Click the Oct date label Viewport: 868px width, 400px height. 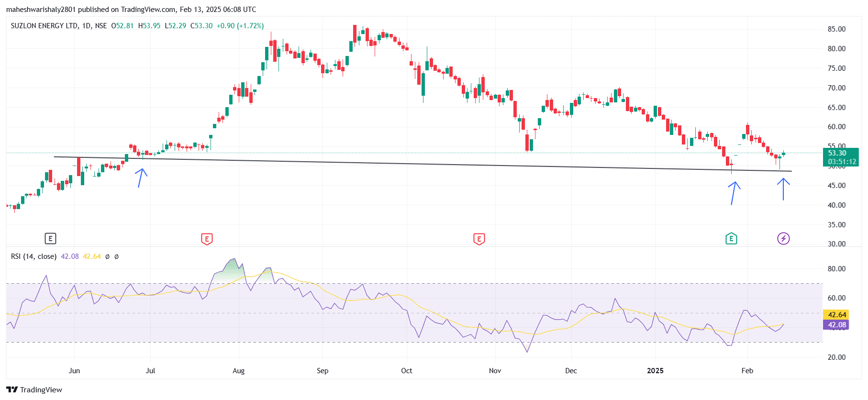[x=407, y=371]
